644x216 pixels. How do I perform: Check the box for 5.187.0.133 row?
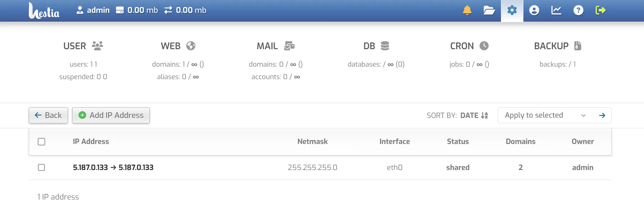point(42,168)
